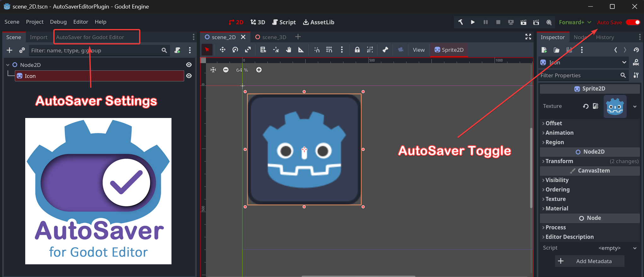Open the Editor menu

(81, 22)
